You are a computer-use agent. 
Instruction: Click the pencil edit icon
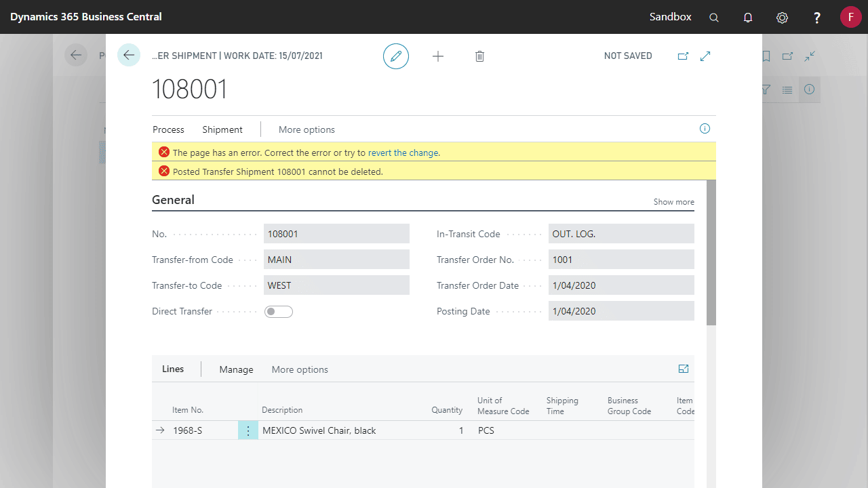coord(396,56)
